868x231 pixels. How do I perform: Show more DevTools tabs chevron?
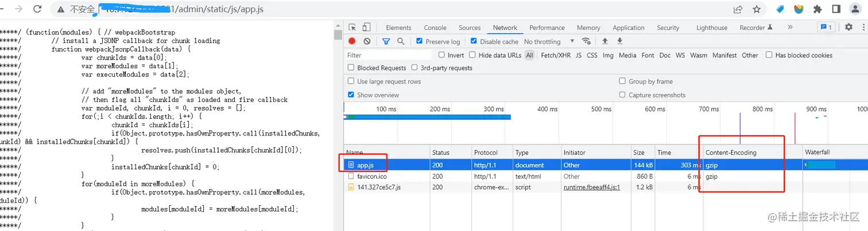(790, 27)
